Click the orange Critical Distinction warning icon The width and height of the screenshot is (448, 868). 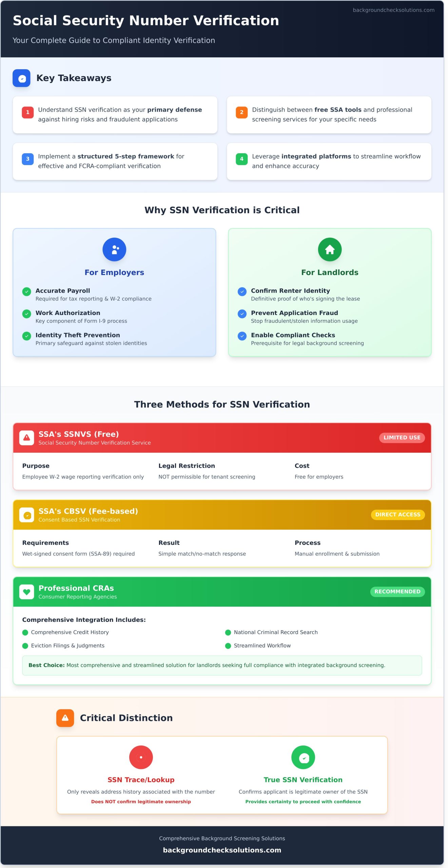pyautogui.click(x=65, y=718)
